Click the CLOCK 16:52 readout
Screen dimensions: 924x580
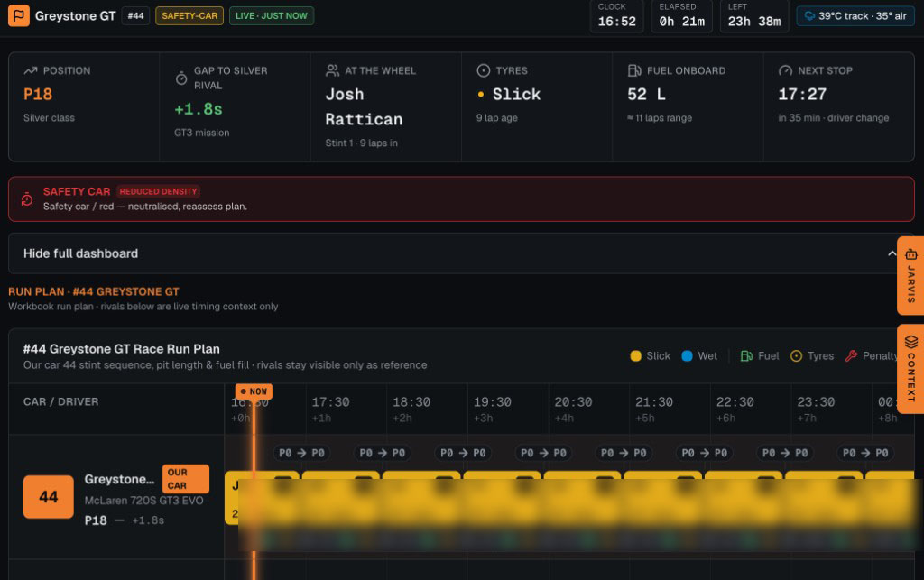click(616, 16)
